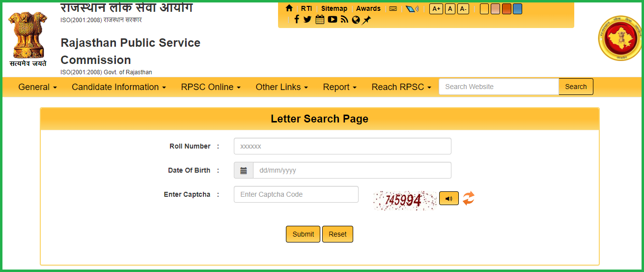
Task: Open the Facebook icon link
Action: [x=297, y=20]
